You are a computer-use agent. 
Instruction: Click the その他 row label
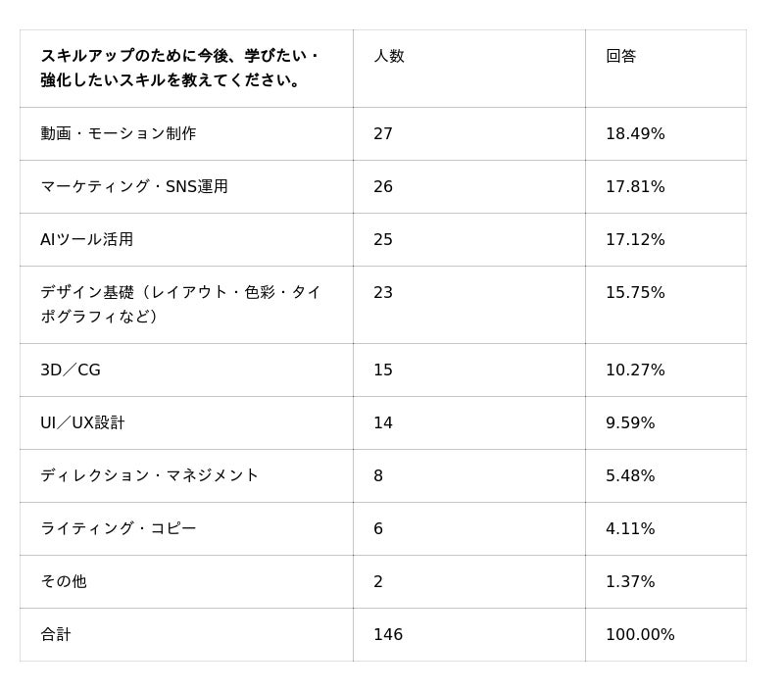pyautogui.click(x=64, y=582)
